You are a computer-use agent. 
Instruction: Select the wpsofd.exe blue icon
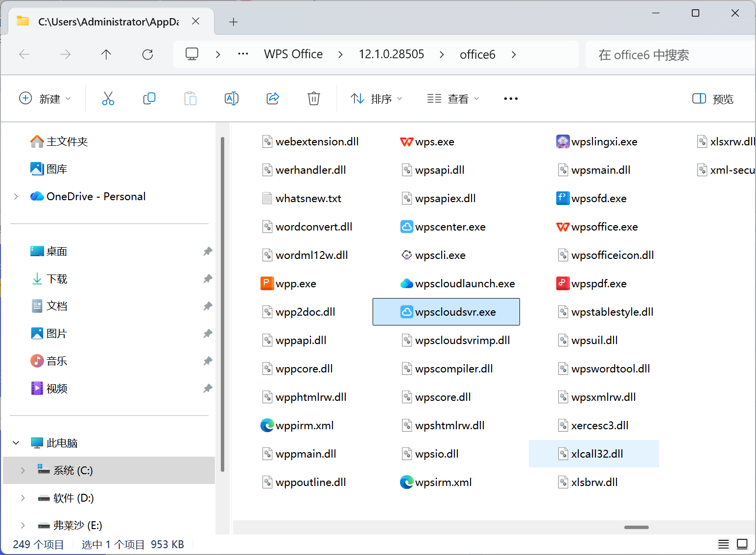(x=563, y=198)
